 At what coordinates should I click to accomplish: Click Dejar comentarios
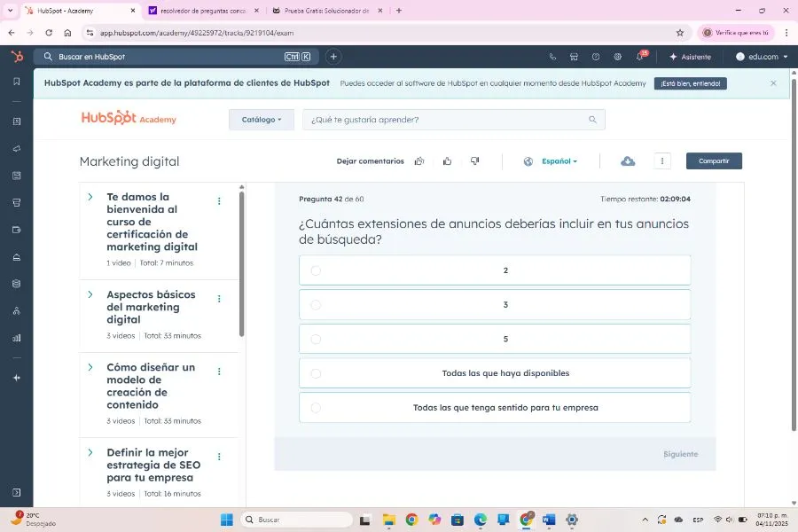pyautogui.click(x=370, y=161)
